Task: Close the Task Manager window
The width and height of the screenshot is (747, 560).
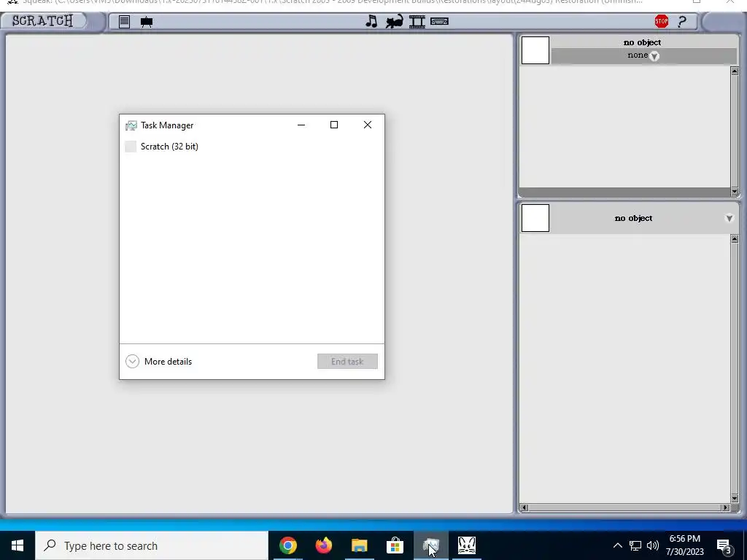Action: point(368,125)
